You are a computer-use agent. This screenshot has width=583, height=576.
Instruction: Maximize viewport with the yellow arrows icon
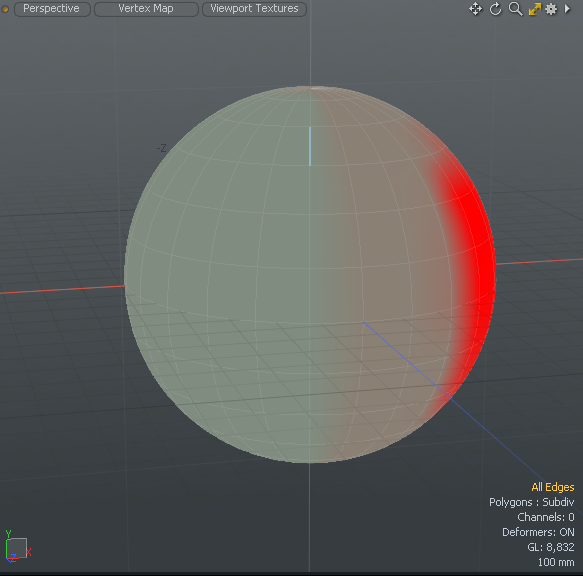click(x=535, y=9)
